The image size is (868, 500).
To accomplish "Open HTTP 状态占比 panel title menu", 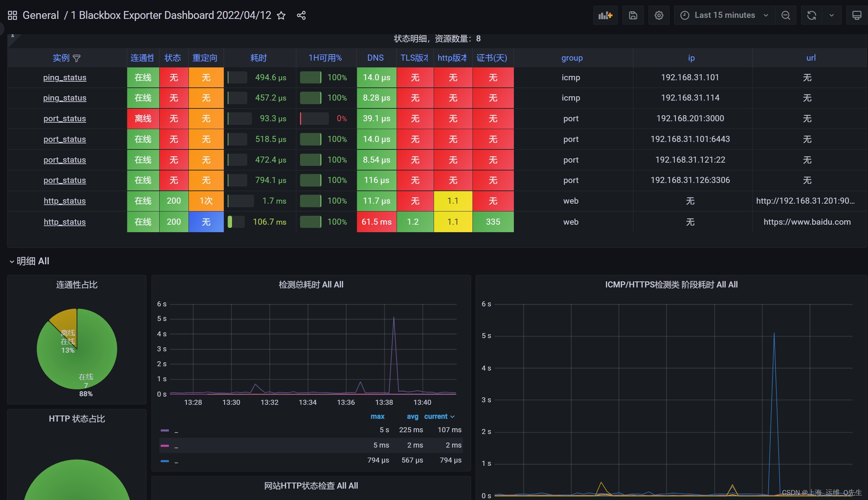I will [77, 419].
